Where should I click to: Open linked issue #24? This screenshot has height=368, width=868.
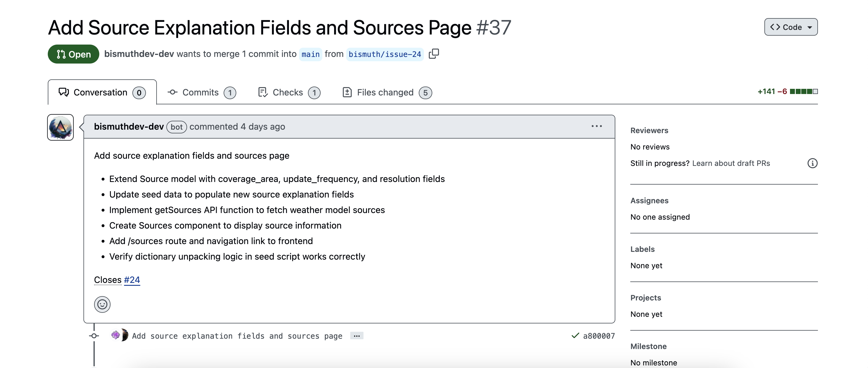[132, 280]
